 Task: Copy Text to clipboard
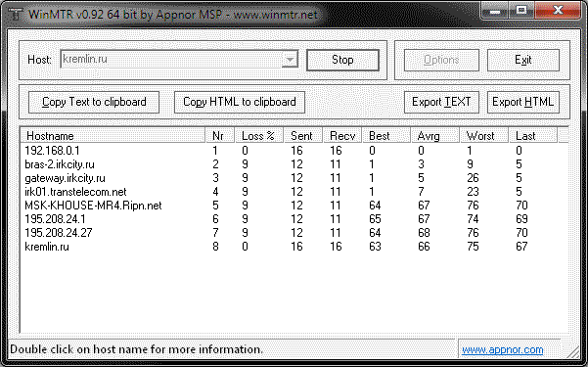[x=94, y=102]
